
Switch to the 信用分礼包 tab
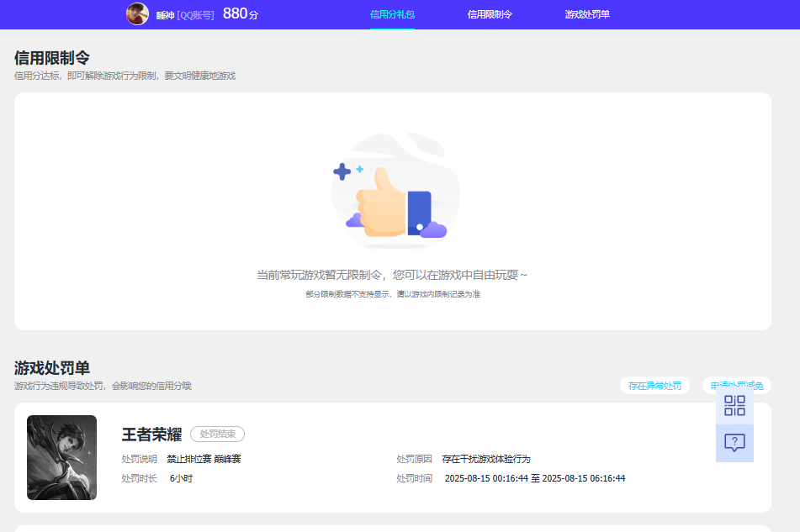[x=392, y=14]
